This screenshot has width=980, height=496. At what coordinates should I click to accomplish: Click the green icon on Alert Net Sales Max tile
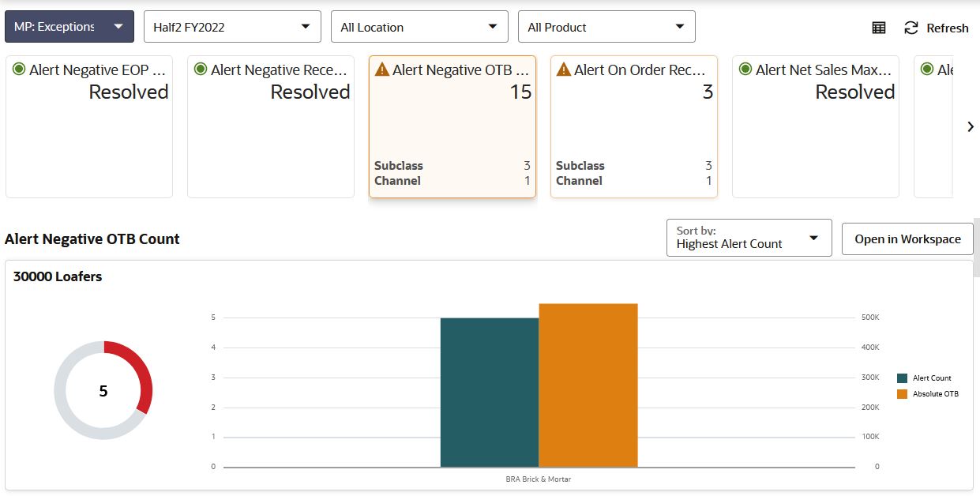coord(746,70)
